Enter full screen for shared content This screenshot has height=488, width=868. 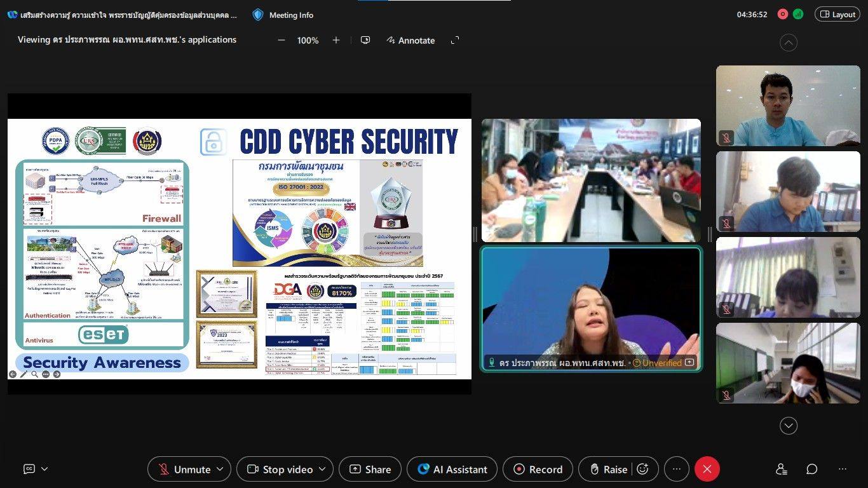click(x=455, y=40)
